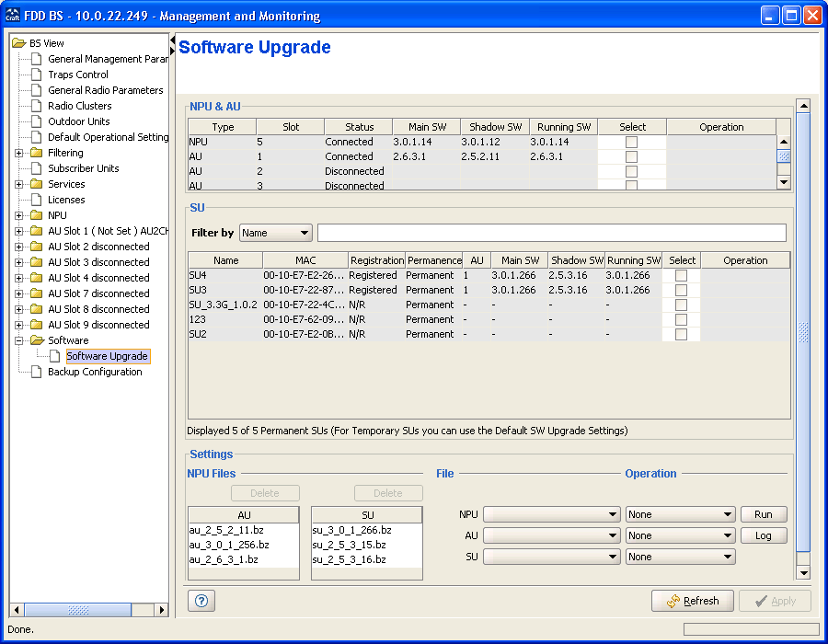This screenshot has height=644, width=828.
Task: Click the BS View root folder icon
Action: 18,43
